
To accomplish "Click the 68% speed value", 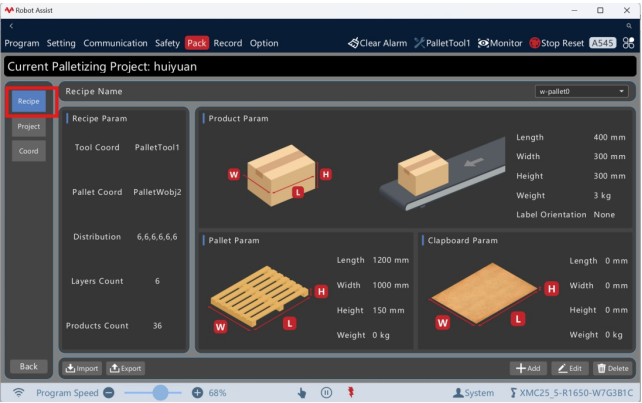I will [x=217, y=393].
